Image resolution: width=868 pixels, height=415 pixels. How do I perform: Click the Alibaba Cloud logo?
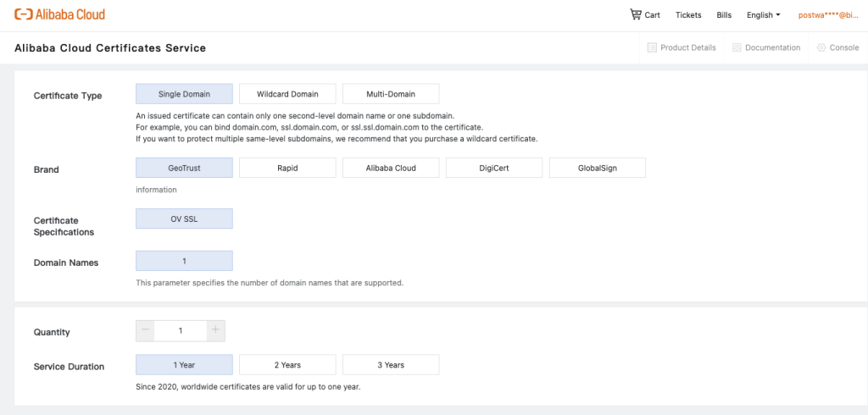coord(59,14)
